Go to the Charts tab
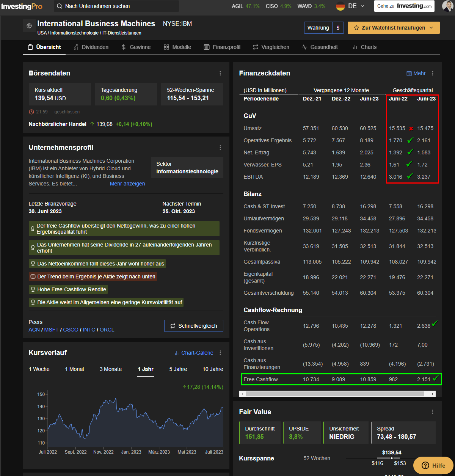455x476 pixels. tap(364, 47)
